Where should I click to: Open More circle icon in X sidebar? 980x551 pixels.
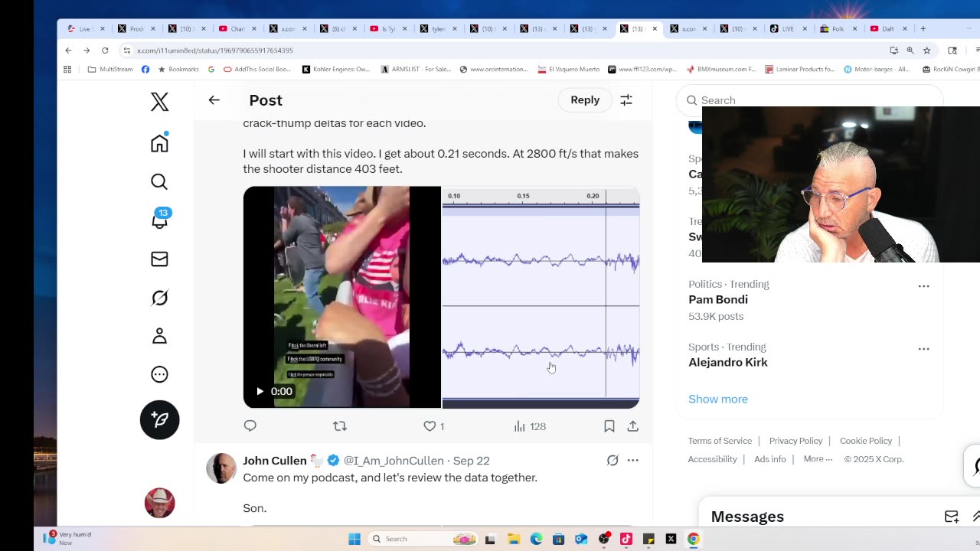pyautogui.click(x=159, y=374)
